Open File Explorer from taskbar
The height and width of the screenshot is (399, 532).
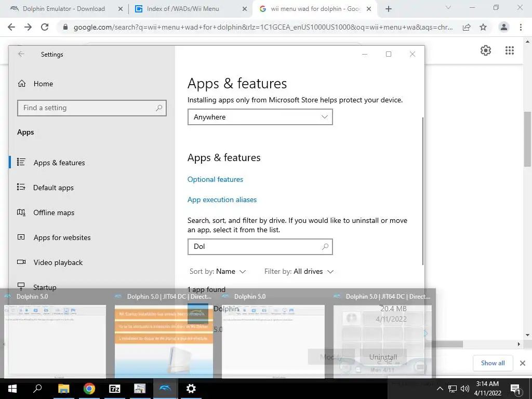click(x=63, y=389)
